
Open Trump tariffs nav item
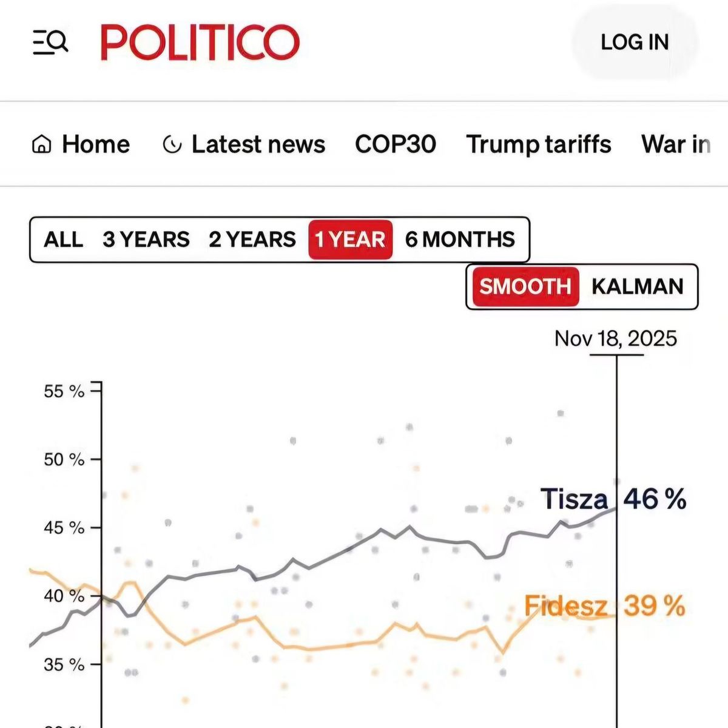(x=539, y=144)
